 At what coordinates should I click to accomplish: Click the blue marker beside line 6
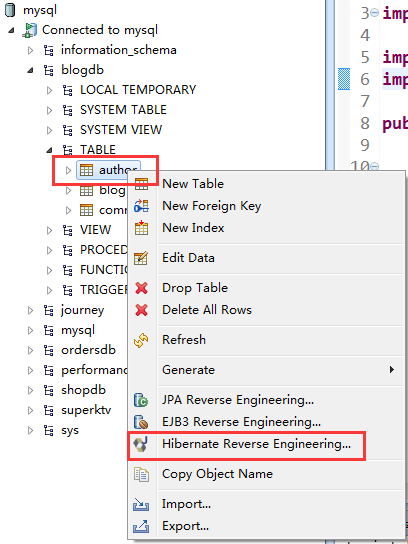[x=344, y=79]
